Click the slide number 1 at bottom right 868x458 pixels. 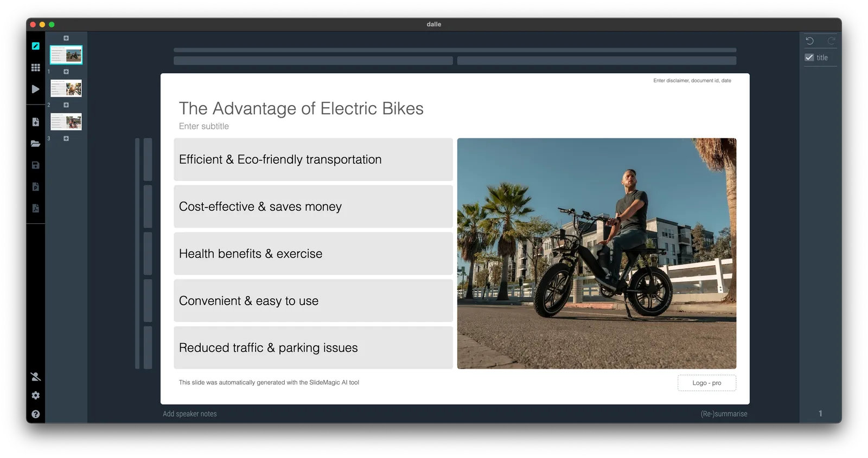pyautogui.click(x=820, y=414)
